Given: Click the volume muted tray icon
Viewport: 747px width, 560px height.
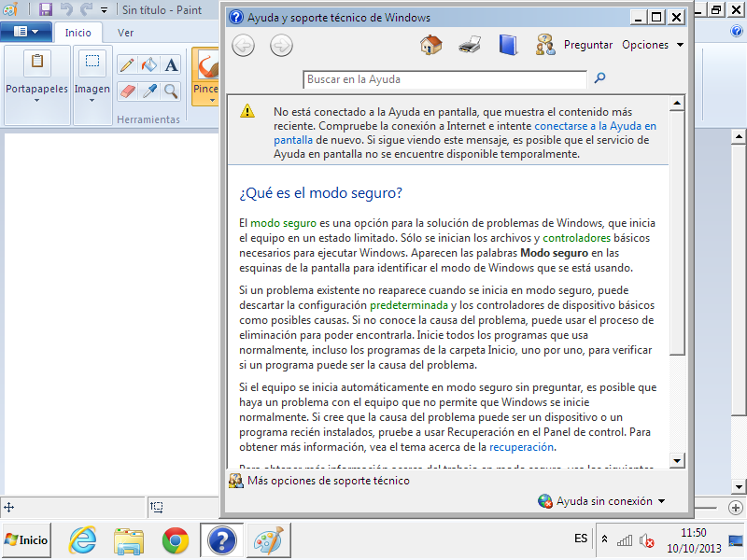Looking at the screenshot, I should point(646,540).
